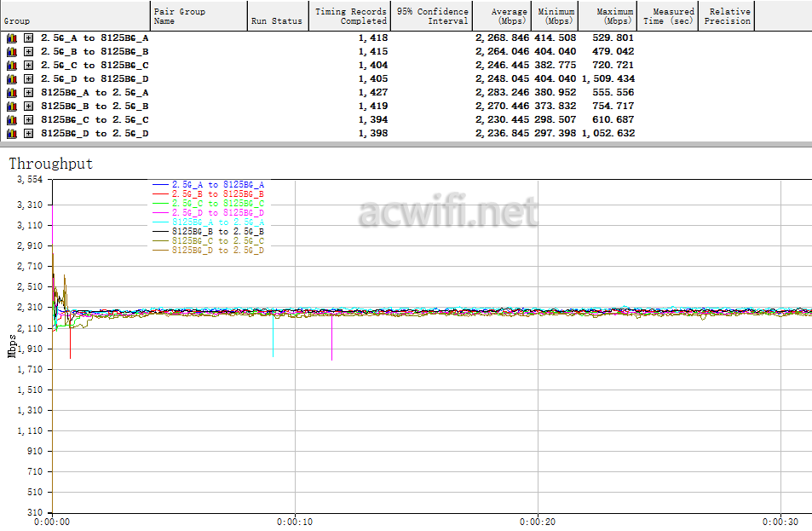The width and height of the screenshot is (812, 531).
Task: Select the 8125BG_D to 2.5G_D group name
Action: 95,134
